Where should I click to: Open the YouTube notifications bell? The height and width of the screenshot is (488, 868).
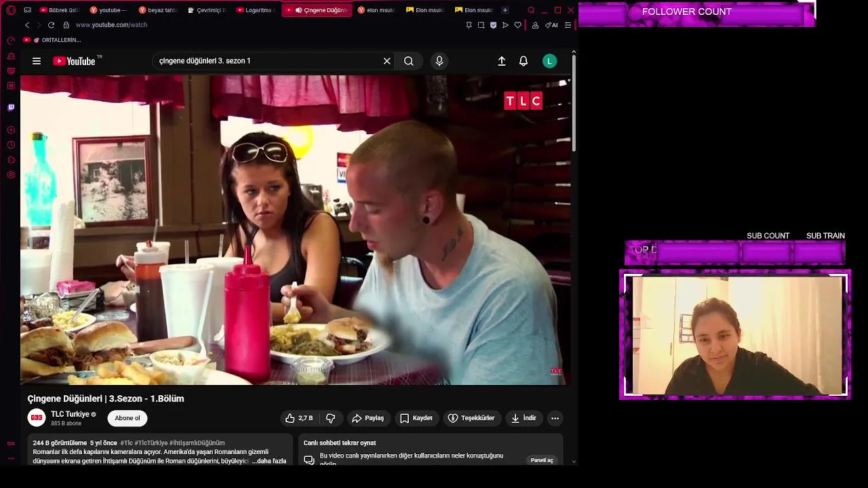524,61
